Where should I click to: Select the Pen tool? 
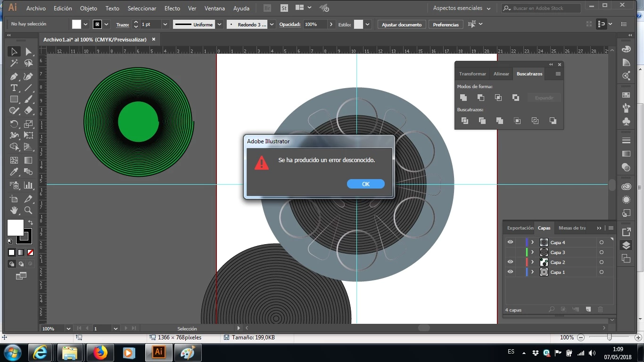pyautogui.click(x=14, y=76)
